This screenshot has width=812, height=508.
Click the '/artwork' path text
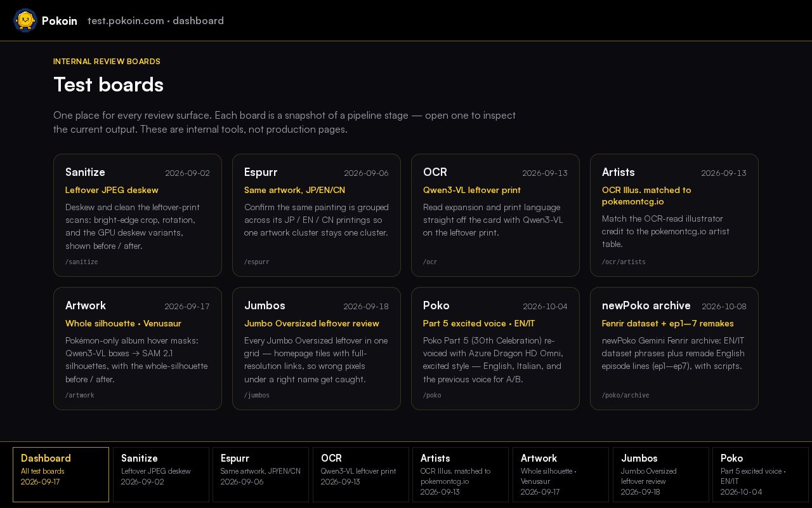pyautogui.click(x=80, y=395)
